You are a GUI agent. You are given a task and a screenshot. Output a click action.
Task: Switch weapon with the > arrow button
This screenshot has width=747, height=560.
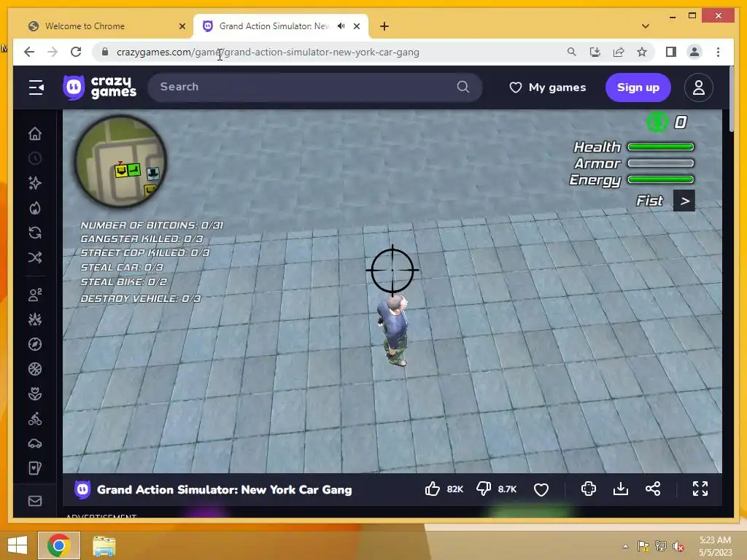(684, 201)
